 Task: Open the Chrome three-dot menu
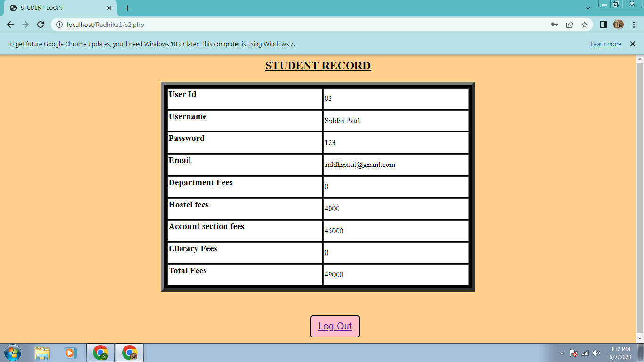point(634,25)
